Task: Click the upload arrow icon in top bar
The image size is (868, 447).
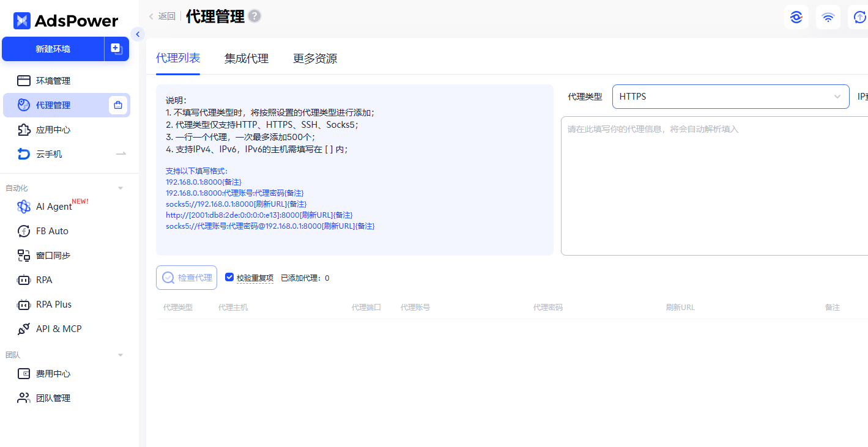Action: pyautogui.click(x=859, y=17)
